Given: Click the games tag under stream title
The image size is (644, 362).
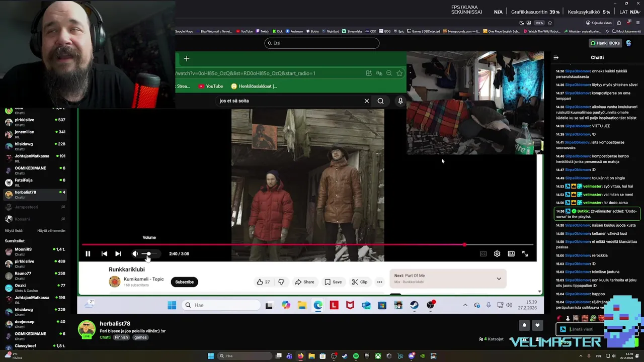Looking at the screenshot, I should click(x=140, y=337).
